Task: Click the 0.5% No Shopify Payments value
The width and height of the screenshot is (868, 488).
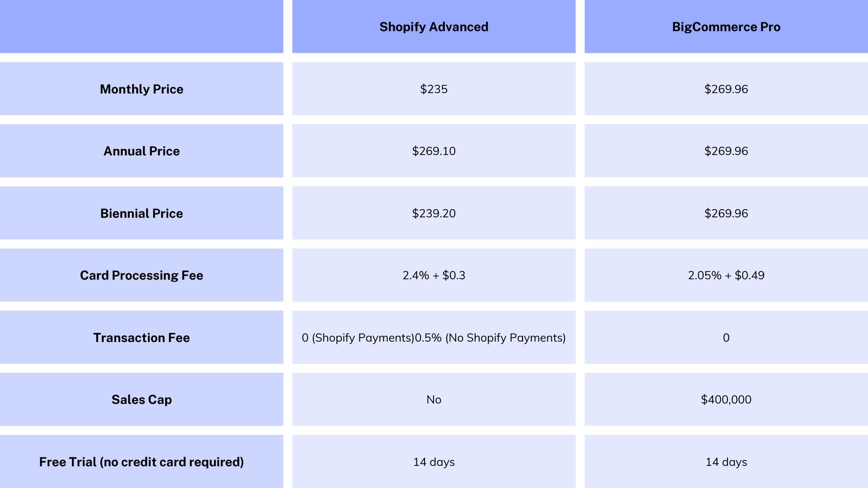Action: tap(489, 337)
